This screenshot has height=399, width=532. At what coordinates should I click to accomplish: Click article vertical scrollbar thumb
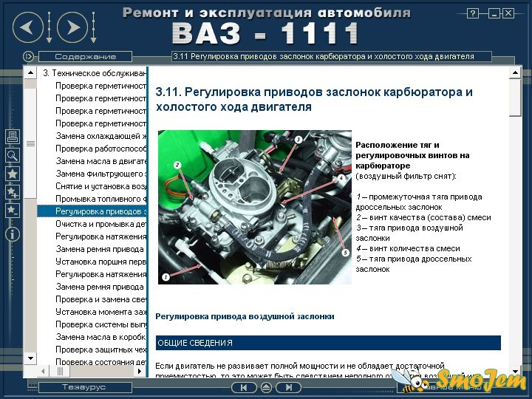[x=516, y=98]
